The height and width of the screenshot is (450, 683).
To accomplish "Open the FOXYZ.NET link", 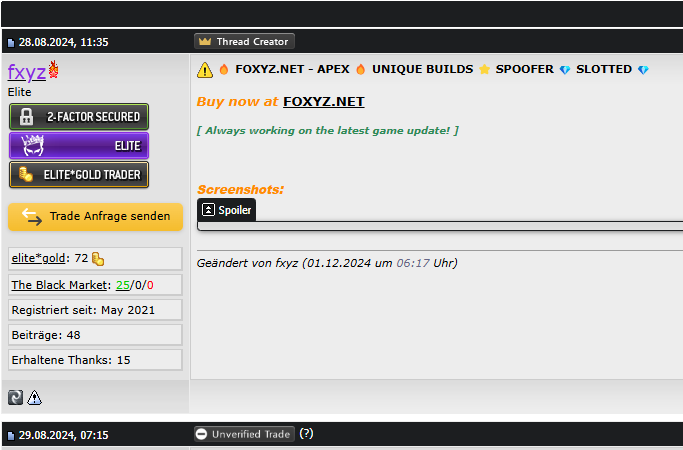I will tap(323, 102).
